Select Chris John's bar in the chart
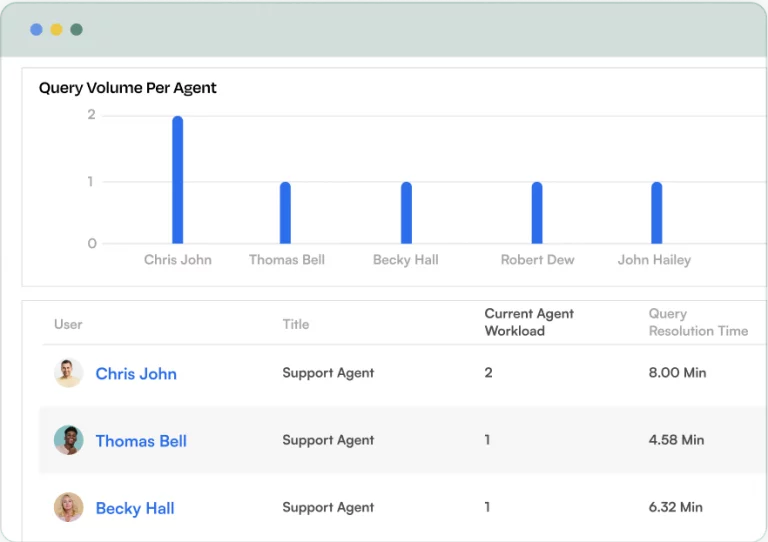The image size is (768, 542). [x=177, y=180]
